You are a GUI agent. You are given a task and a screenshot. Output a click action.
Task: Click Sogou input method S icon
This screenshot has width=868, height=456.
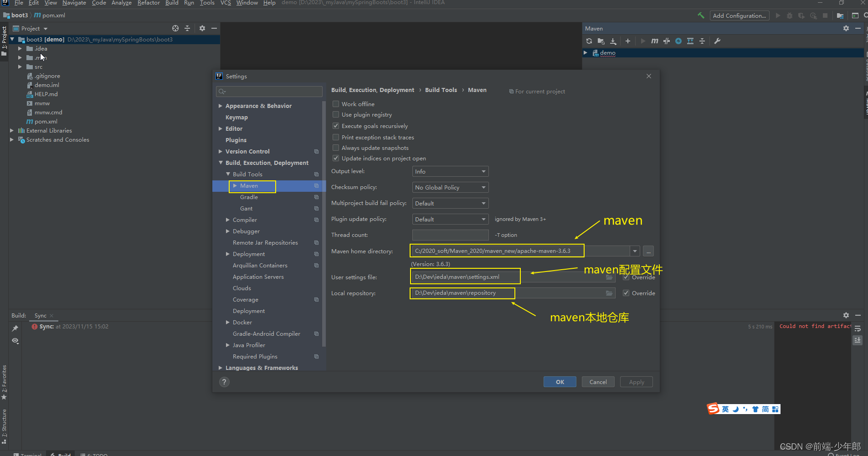tap(713, 409)
